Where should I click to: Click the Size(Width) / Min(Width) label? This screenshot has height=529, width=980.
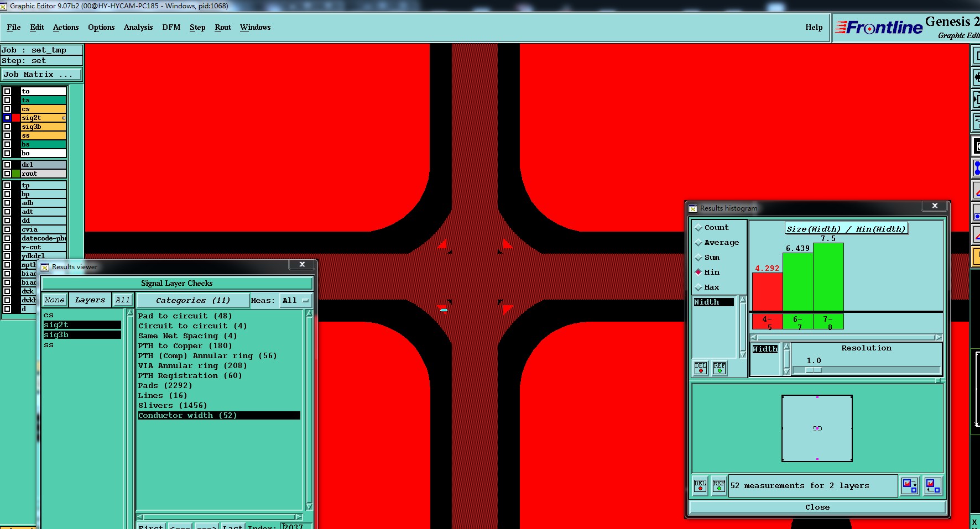tap(846, 229)
